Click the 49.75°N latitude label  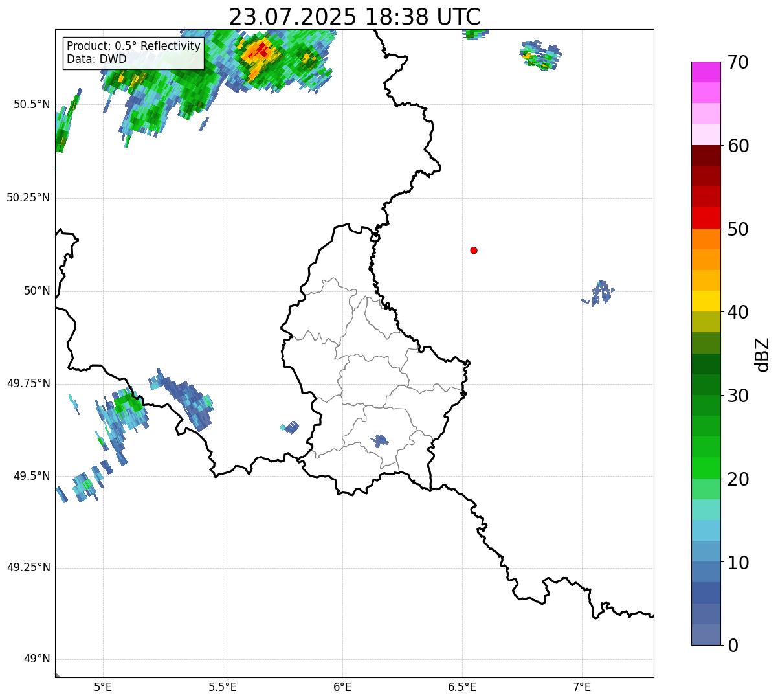coord(28,383)
